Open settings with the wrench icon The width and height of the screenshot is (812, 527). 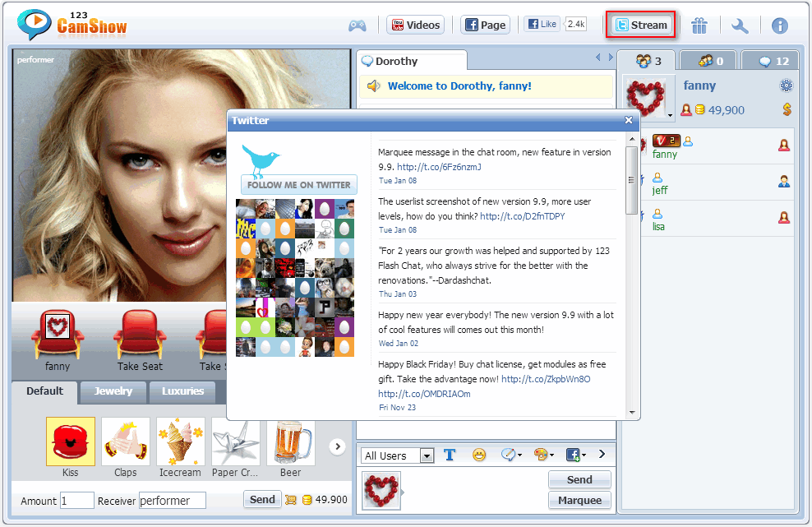pyautogui.click(x=740, y=25)
